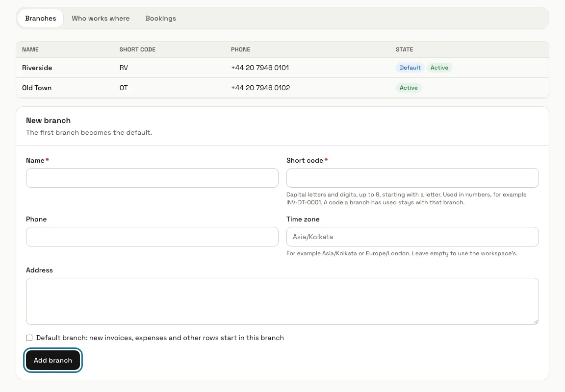Click the Default badge on Riverside row
This screenshot has height=392, width=565.
tap(410, 68)
